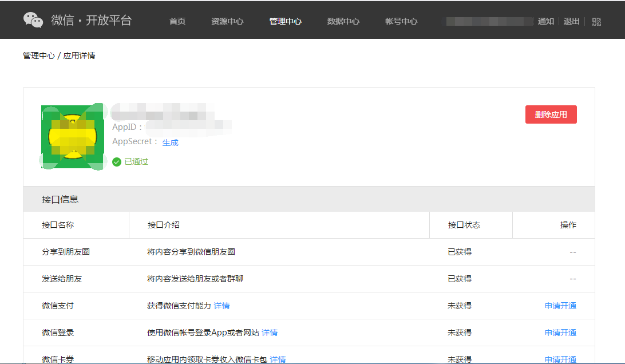625x364 pixels.
Task: Select the 微信支付 row name
Action: [x=58, y=306]
